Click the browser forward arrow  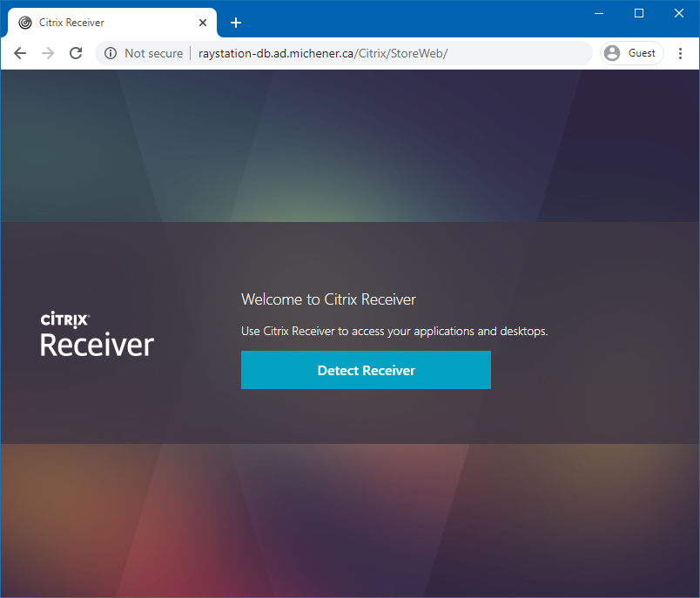point(48,53)
